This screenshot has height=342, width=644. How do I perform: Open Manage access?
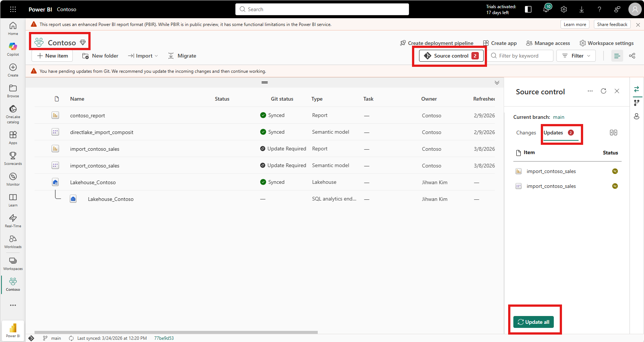(548, 43)
